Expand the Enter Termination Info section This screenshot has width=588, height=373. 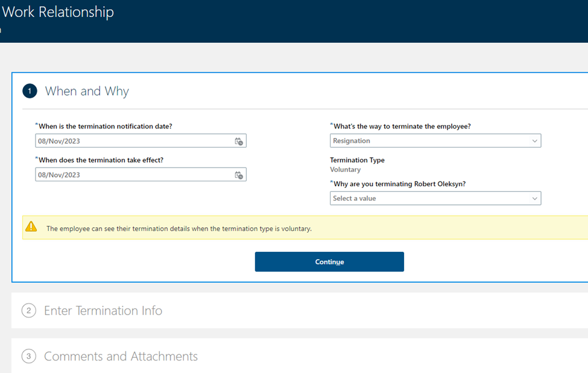(103, 310)
